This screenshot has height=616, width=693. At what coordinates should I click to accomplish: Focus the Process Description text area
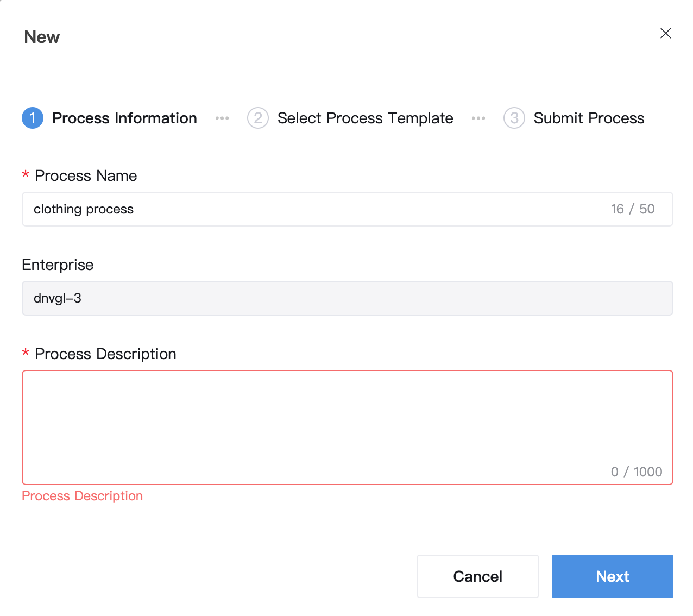click(x=348, y=428)
